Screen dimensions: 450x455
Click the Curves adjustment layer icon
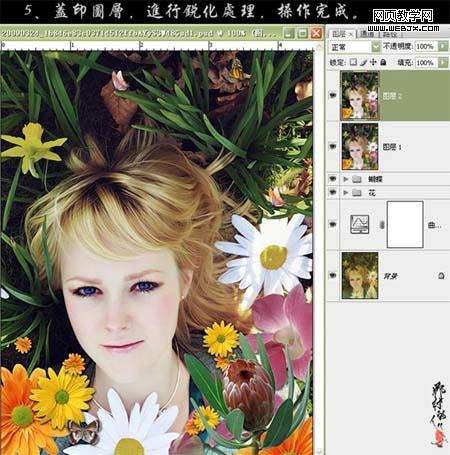[x=359, y=224]
